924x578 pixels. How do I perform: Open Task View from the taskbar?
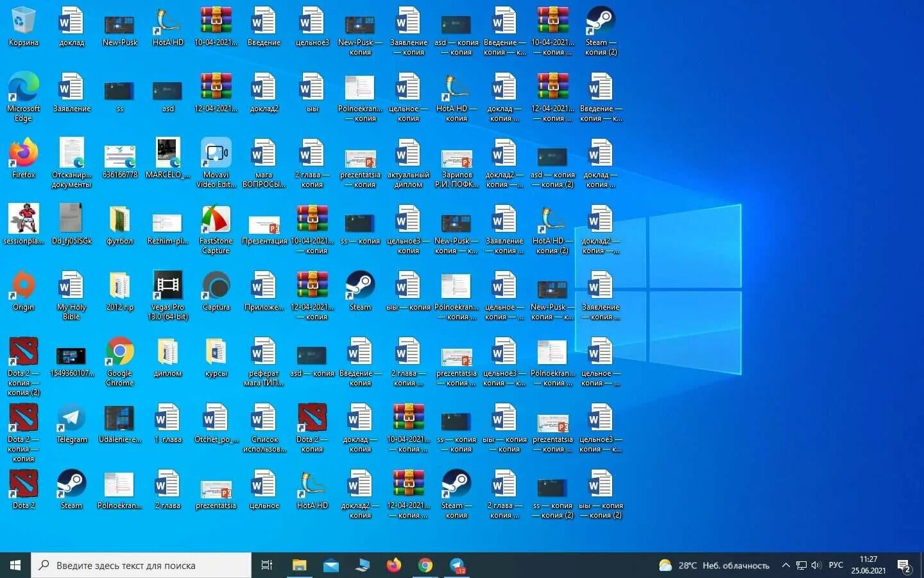(x=267, y=565)
